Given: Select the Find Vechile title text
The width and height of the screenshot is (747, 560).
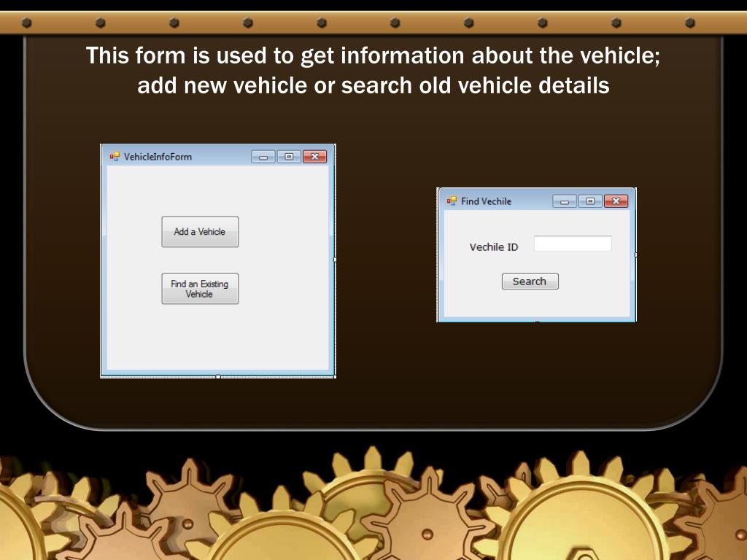Looking at the screenshot, I should coord(486,201).
